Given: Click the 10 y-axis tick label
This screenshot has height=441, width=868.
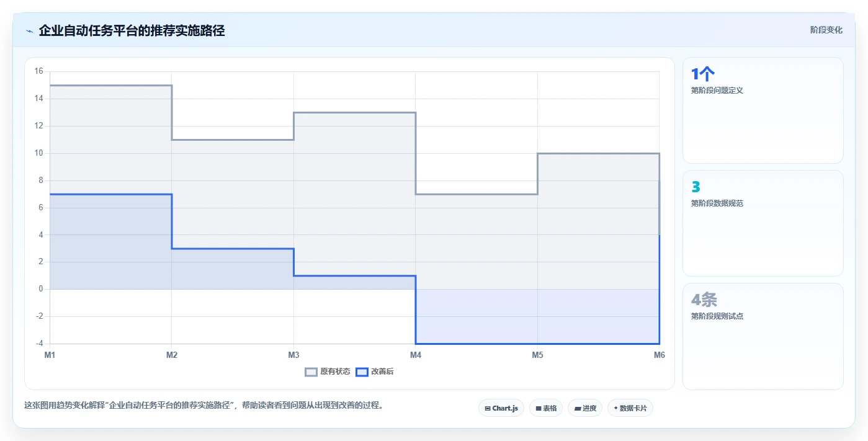Looking at the screenshot, I should [38, 153].
